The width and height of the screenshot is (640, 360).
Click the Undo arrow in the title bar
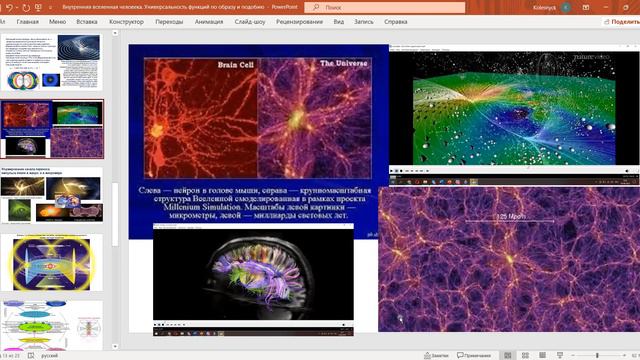(9, 7)
